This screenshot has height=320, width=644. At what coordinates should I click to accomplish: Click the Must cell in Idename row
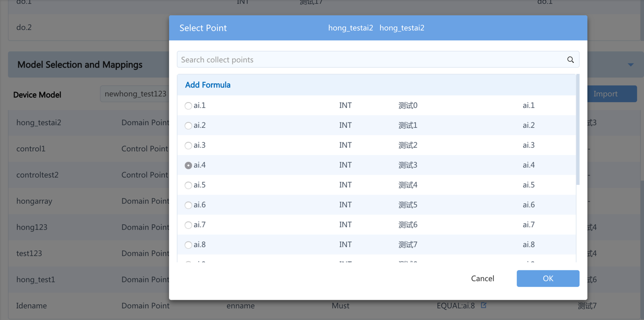(x=341, y=305)
